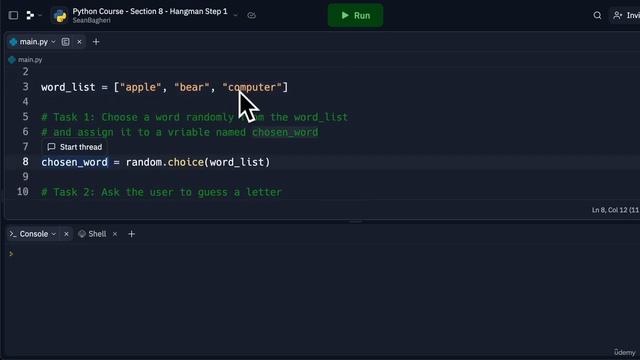Click chosen_word variable on line 8

(x=74, y=162)
